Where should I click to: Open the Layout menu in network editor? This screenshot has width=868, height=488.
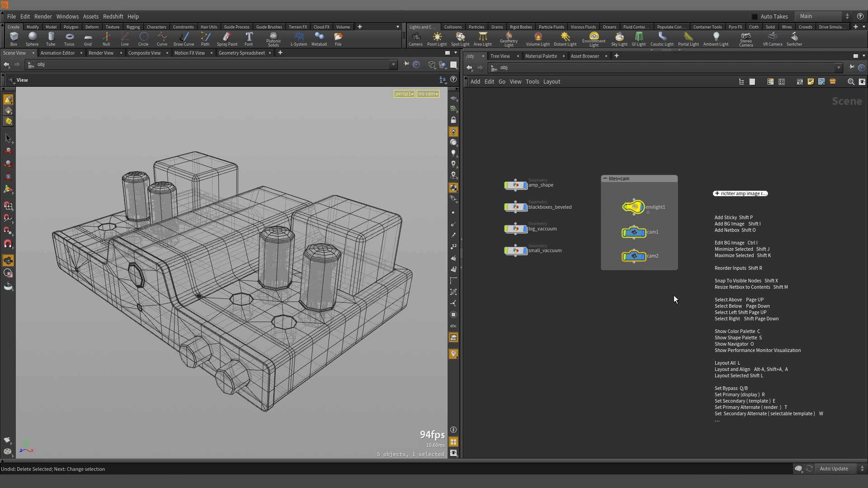pyautogui.click(x=552, y=82)
